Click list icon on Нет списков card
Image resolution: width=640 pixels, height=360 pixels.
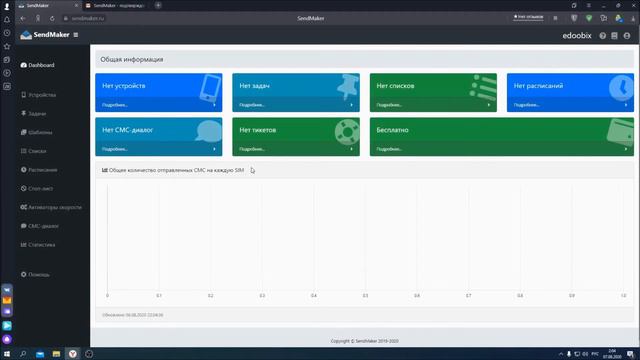(483, 87)
